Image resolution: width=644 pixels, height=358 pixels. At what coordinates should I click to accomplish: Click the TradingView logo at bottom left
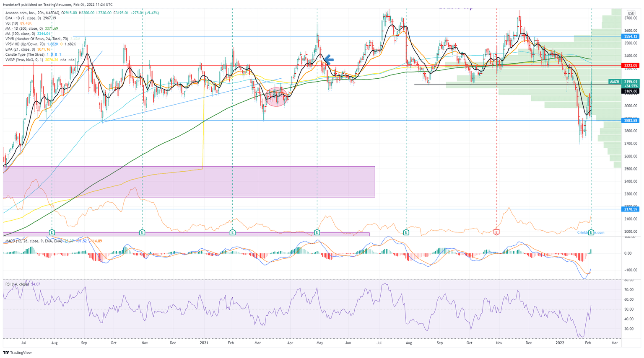(x=17, y=353)
